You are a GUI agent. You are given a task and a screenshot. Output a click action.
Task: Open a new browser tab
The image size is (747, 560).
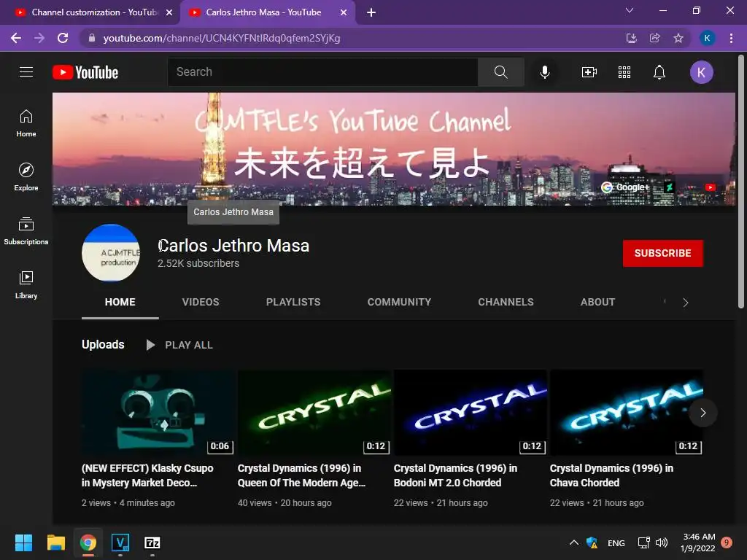tap(371, 12)
